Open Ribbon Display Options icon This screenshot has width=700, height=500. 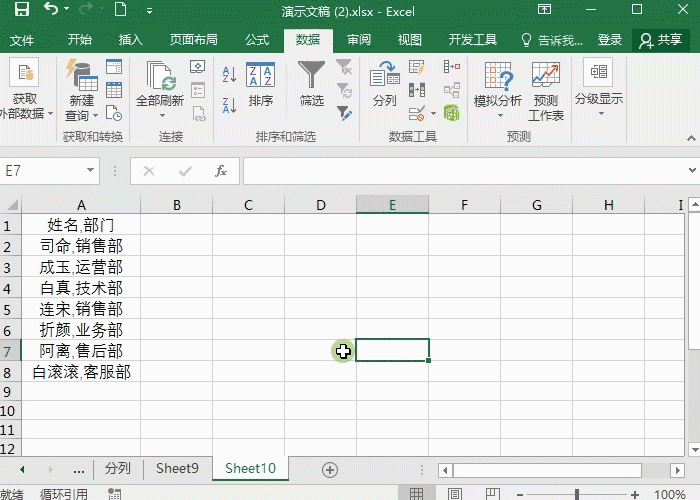point(544,9)
